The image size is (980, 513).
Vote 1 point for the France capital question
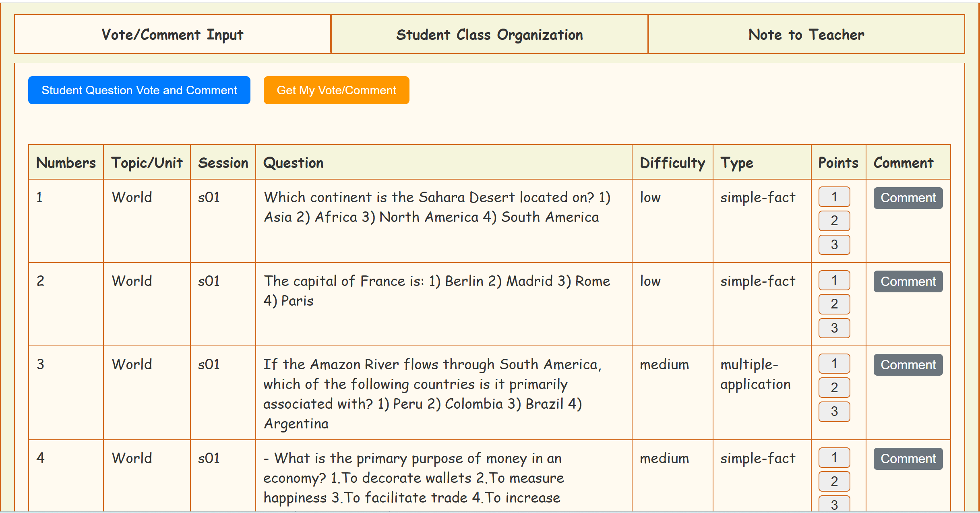[834, 280]
